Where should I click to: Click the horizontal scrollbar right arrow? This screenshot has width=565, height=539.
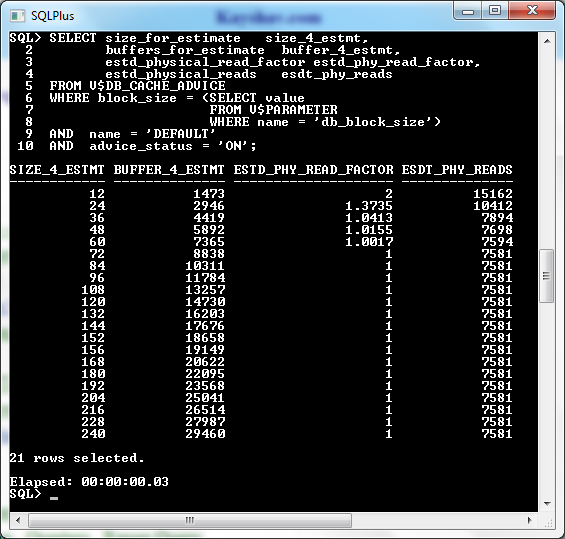(529, 520)
